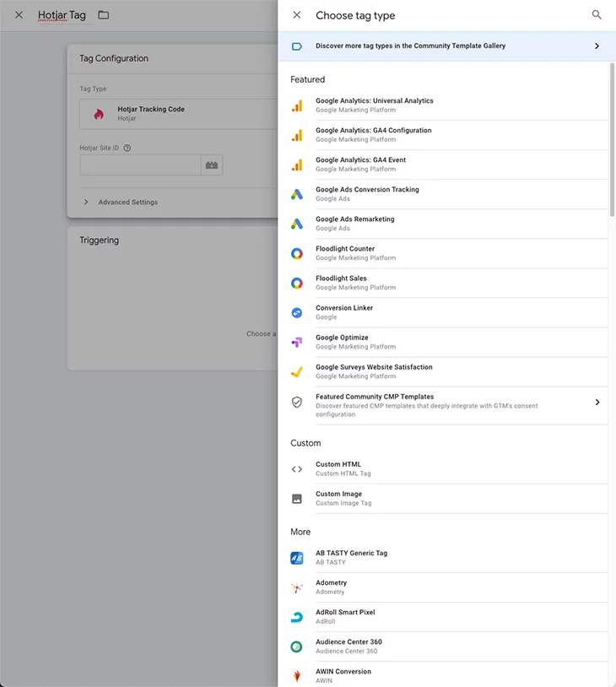This screenshot has width=616, height=687.
Task: Choose Google Ads Remarketing icon
Action: coord(297,224)
